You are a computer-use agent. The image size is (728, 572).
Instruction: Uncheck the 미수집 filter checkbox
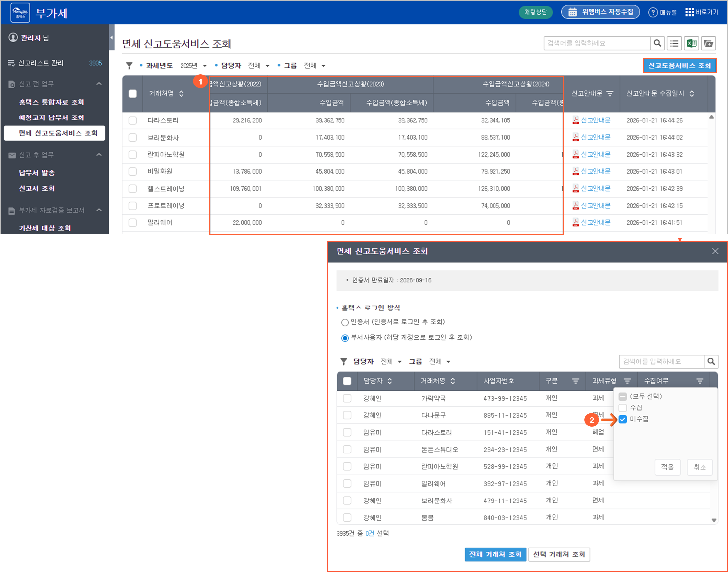(622, 419)
